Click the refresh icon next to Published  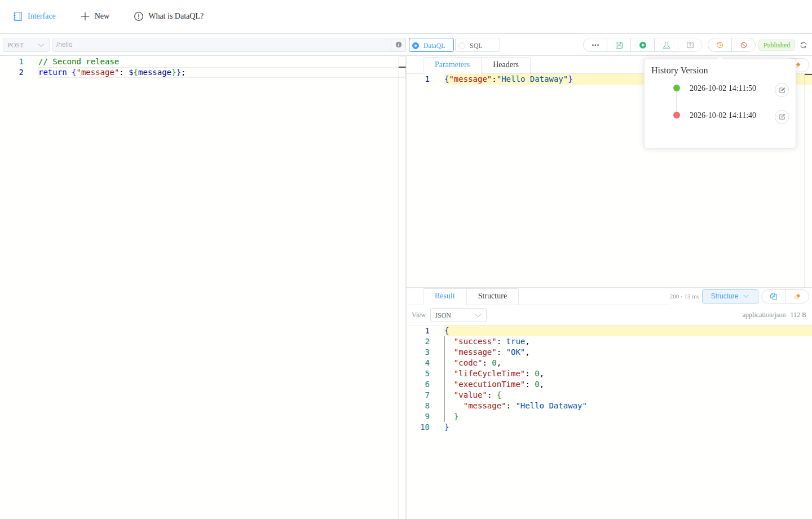pyautogui.click(x=804, y=45)
